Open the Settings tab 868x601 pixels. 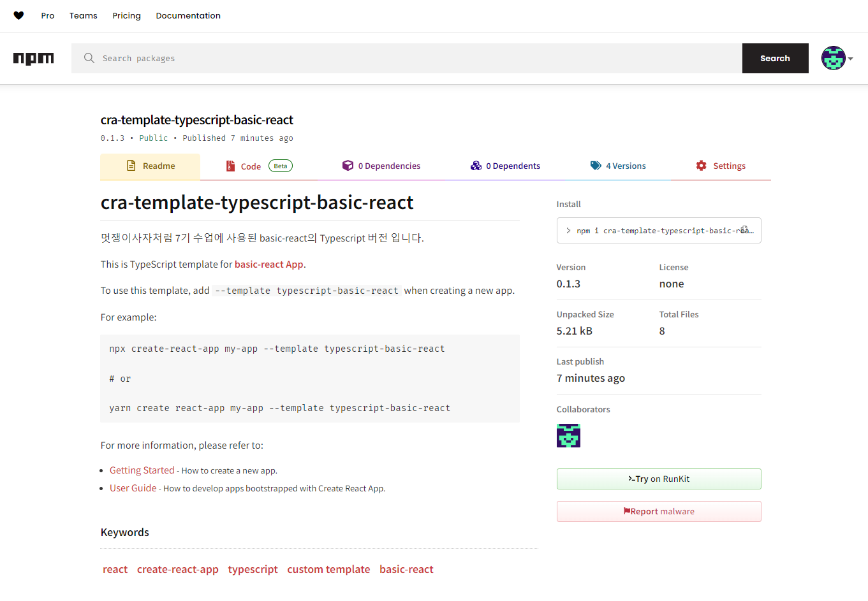coord(721,166)
